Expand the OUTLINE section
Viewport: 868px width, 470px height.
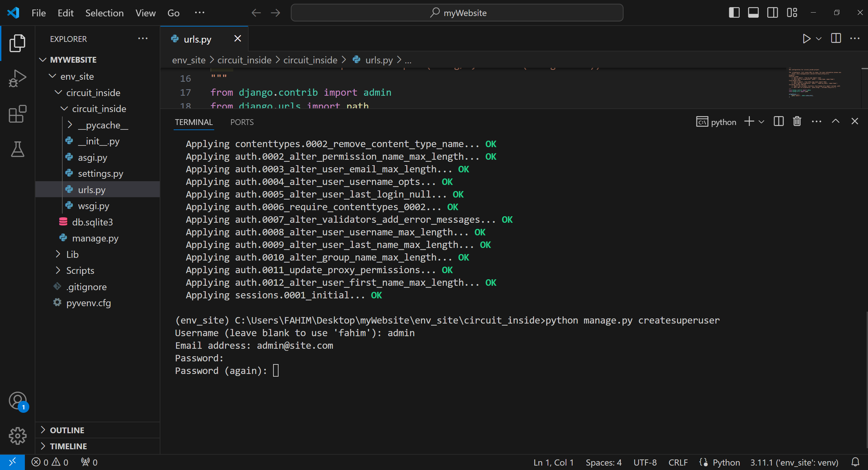click(97, 430)
